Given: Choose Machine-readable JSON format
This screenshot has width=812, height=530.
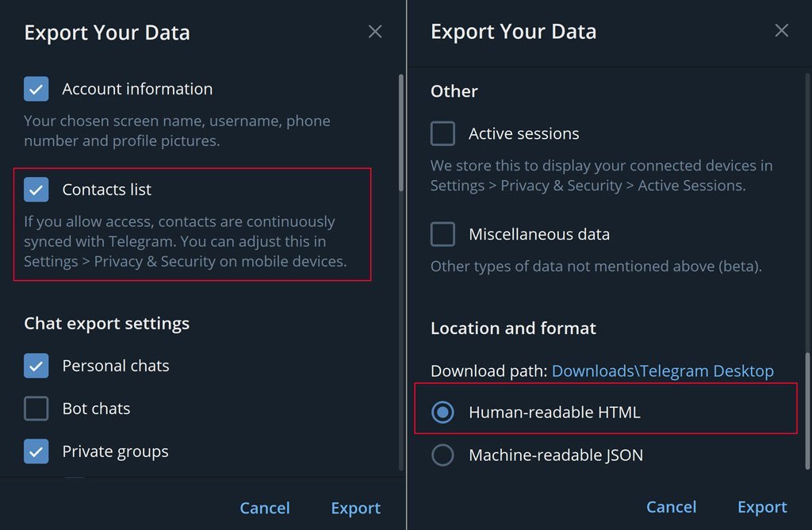Looking at the screenshot, I should pyautogui.click(x=442, y=455).
